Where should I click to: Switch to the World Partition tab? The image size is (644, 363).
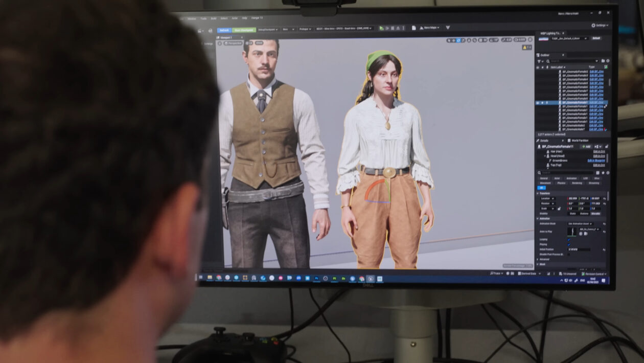pyautogui.click(x=579, y=141)
